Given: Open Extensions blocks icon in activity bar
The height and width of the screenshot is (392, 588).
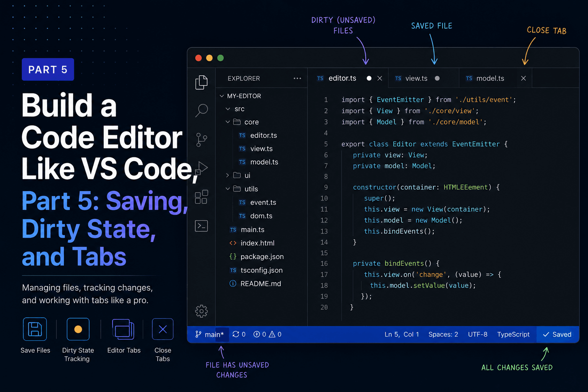Looking at the screenshot, I should 201,197.
